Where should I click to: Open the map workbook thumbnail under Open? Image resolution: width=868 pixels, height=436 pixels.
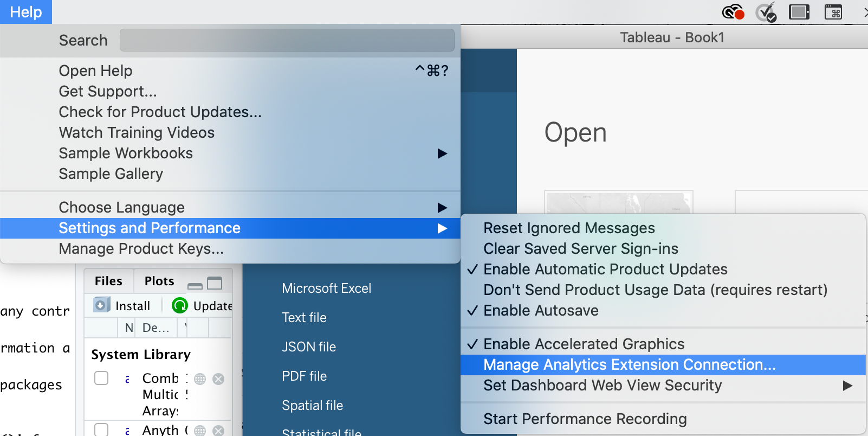619,202
